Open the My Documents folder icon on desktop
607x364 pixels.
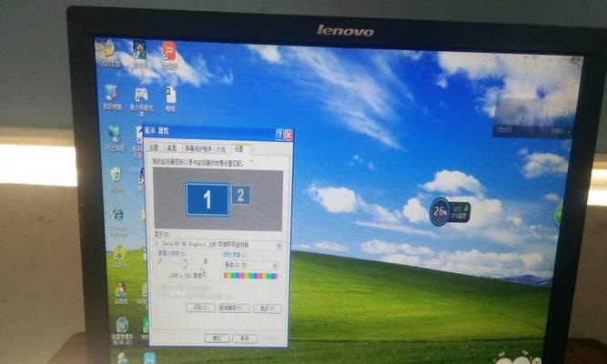(108, 53)
